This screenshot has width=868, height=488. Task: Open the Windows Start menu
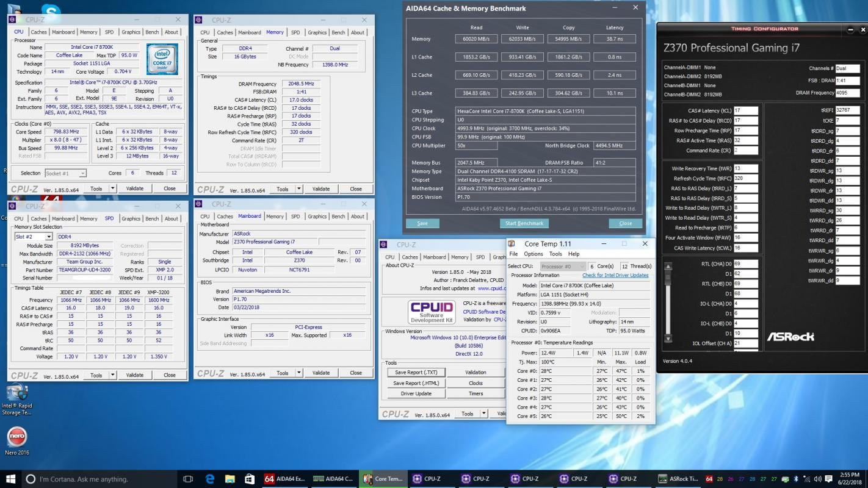coord(12,479)
